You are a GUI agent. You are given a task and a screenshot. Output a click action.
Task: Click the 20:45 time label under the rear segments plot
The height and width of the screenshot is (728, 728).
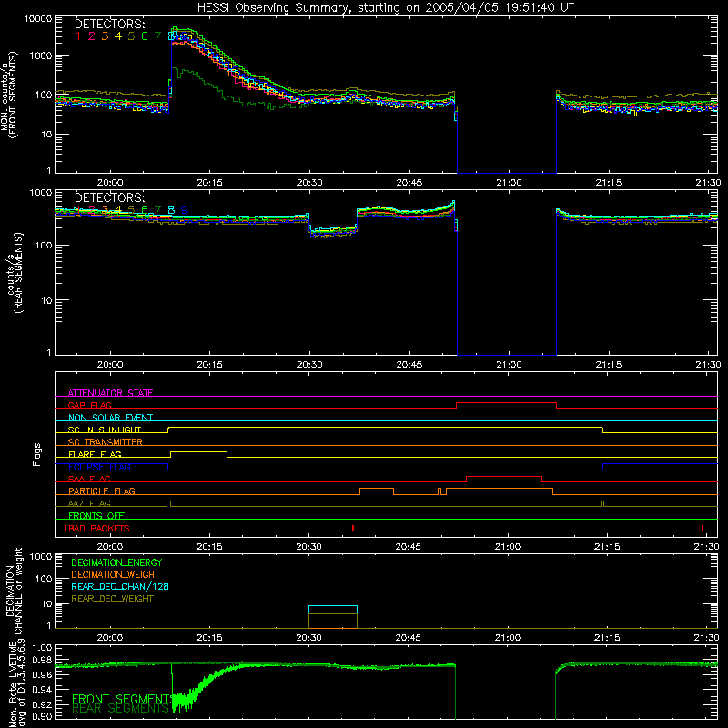click(x=409, y=365)
